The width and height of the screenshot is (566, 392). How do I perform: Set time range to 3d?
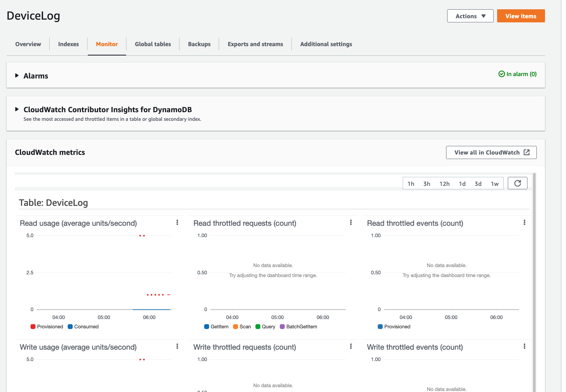pyautogui.click(x=478, y=184)
